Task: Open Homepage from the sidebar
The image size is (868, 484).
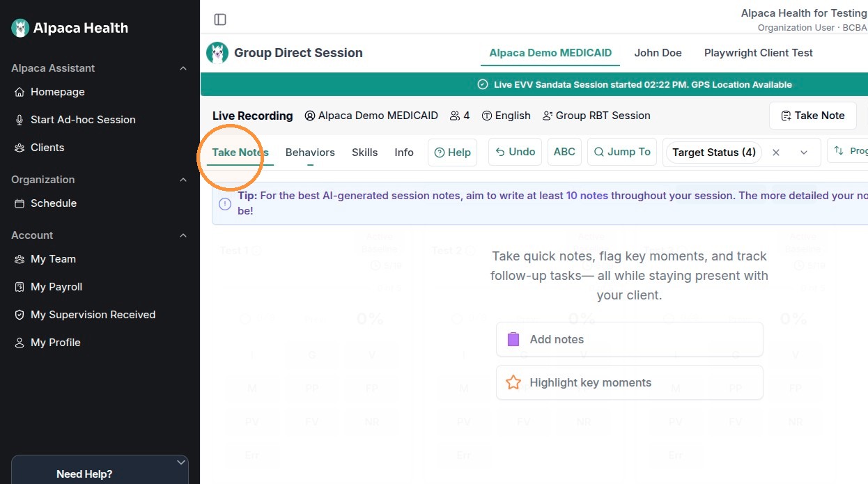Action: tap(57, 92)
